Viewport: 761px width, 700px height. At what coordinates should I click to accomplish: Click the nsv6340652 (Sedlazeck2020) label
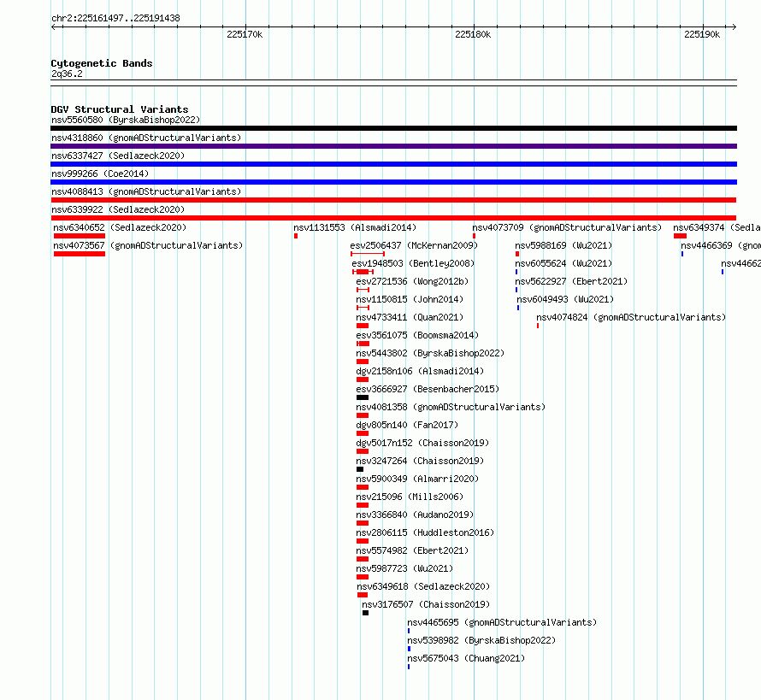(120, 227)
